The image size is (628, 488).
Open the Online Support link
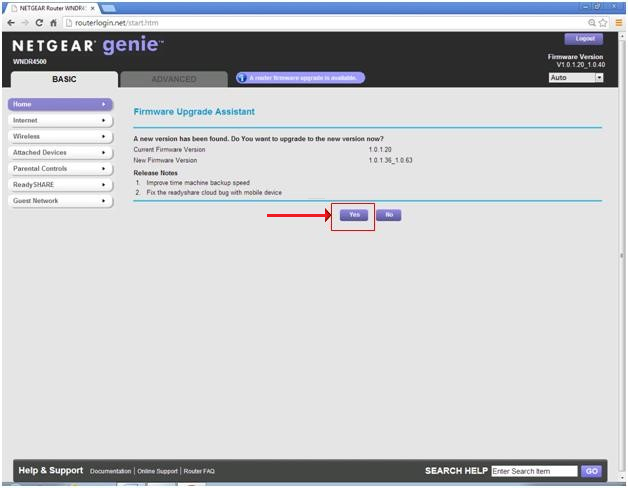(157, 471)
